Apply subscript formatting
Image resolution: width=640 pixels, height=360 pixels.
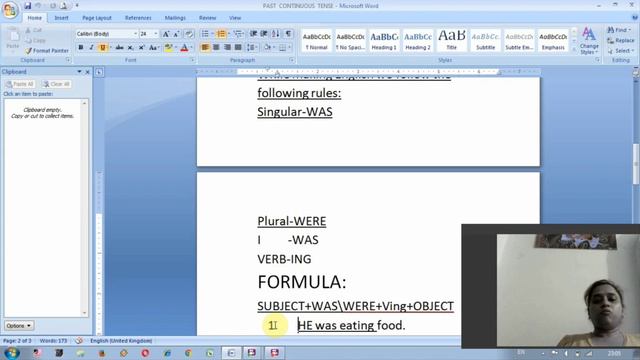(x=131, y=48)
